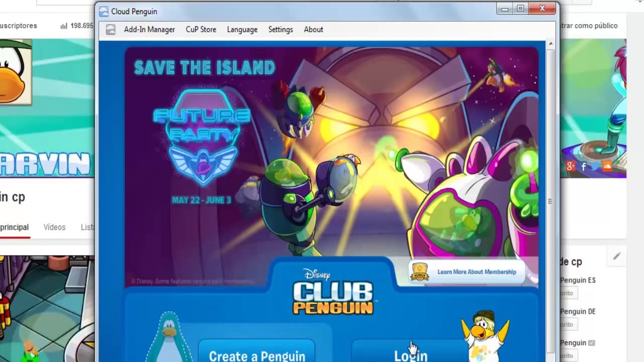
Task: Click the Cloud Penguin title bar app icon
Action: click(103, 12)
